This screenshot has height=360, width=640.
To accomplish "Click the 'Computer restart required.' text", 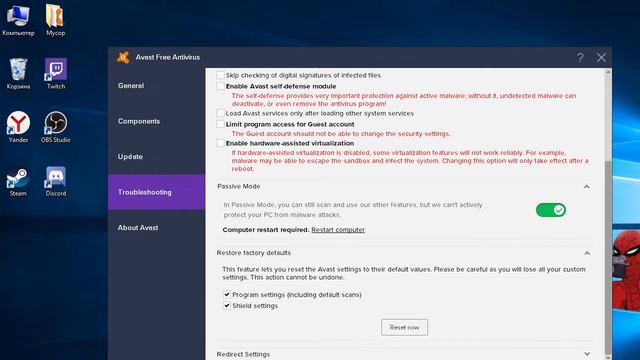I will [266, 230].
